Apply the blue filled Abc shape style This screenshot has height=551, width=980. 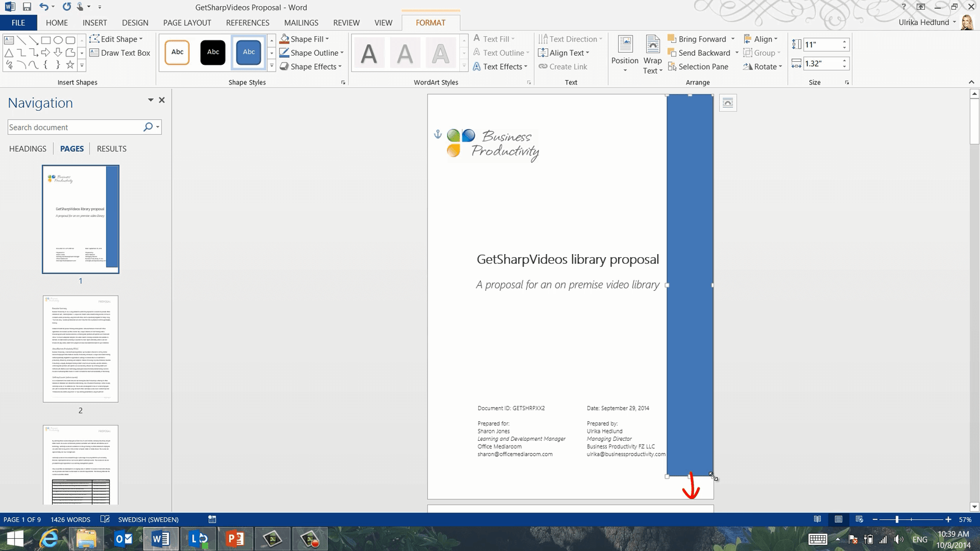[x=249, y=52]
